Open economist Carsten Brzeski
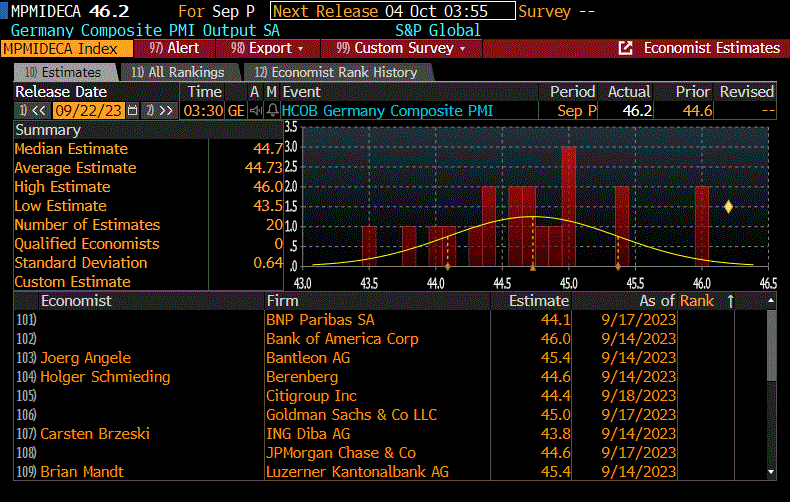Viewport: 790px width, 502px height. [95, 434]
